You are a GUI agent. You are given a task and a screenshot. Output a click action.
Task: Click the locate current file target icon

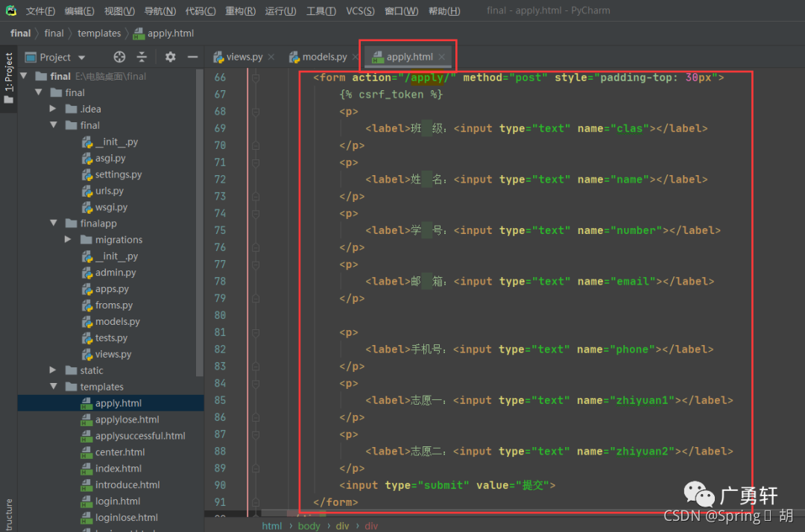pyautogui.click(x=119, y=57)
